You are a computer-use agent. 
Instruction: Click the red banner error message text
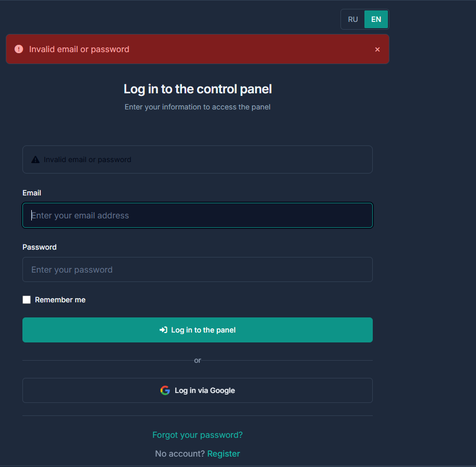coord(79,49)
